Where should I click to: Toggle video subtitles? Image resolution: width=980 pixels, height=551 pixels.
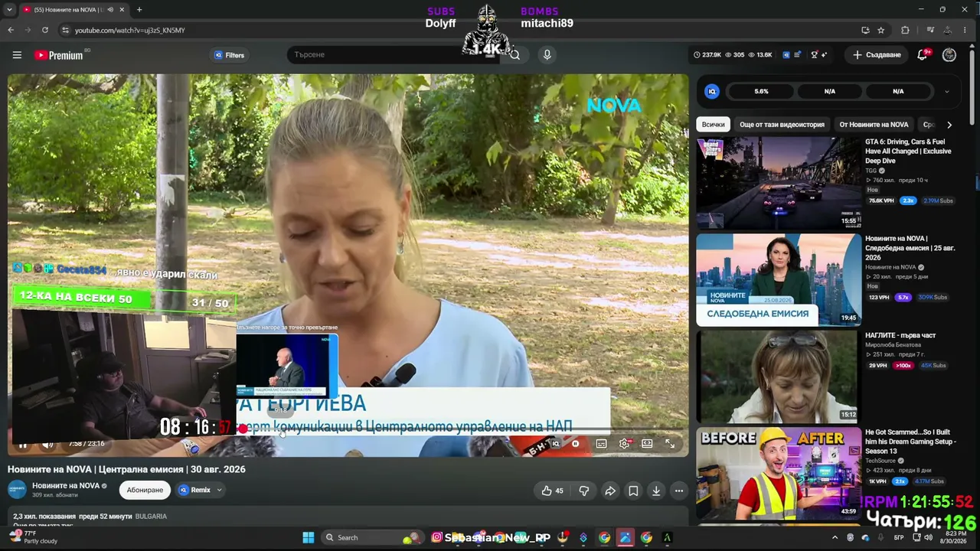point(602,444)
